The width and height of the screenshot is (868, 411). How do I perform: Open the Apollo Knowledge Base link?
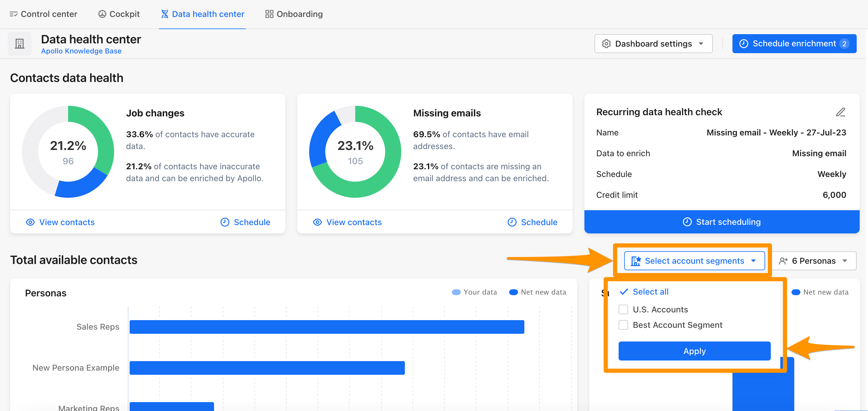(81, 51)
